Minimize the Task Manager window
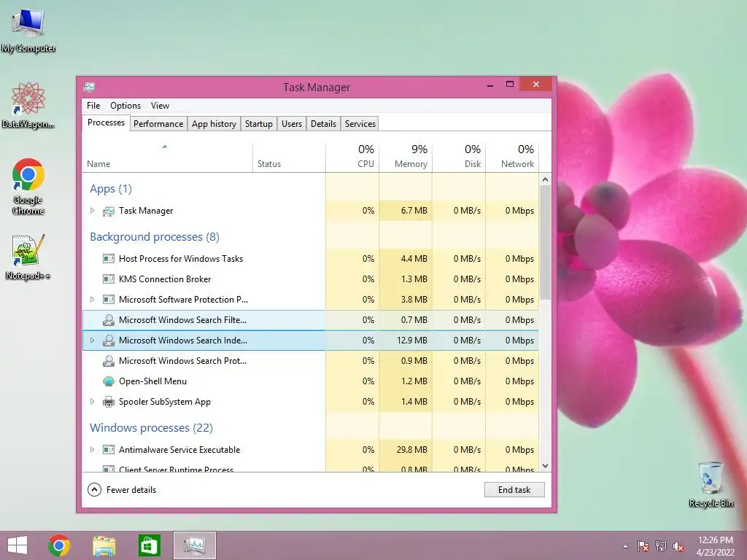Screen dimensions: 747x560 (x=489, y=85)
